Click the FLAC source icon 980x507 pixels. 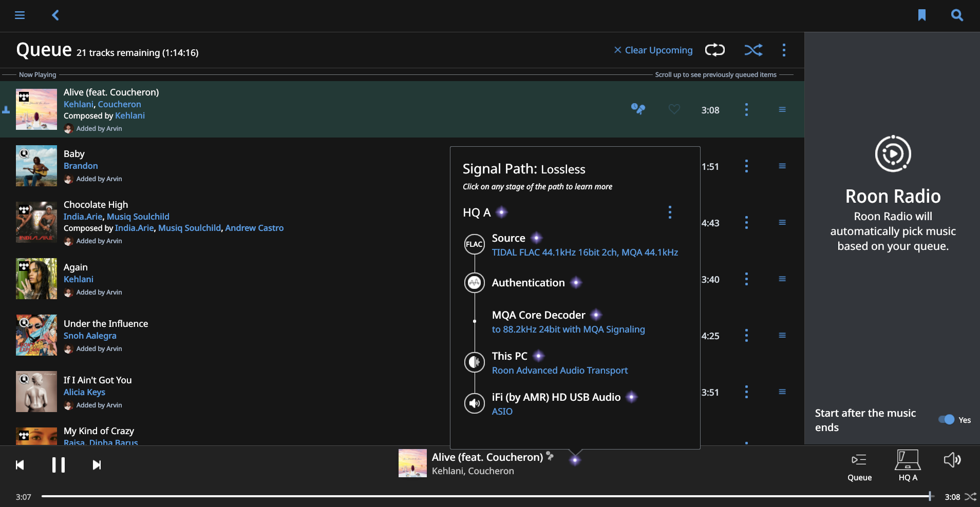pos(474,244)
